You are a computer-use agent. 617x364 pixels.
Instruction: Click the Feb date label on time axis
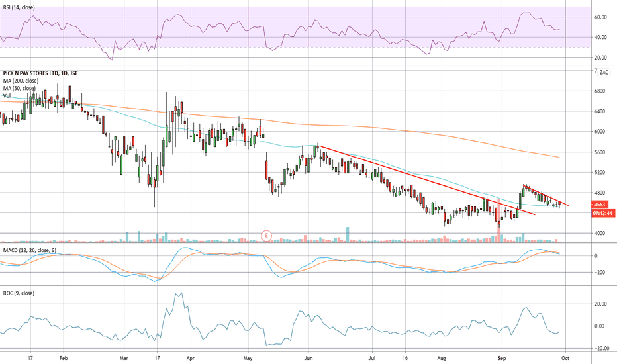pos(64,359)
